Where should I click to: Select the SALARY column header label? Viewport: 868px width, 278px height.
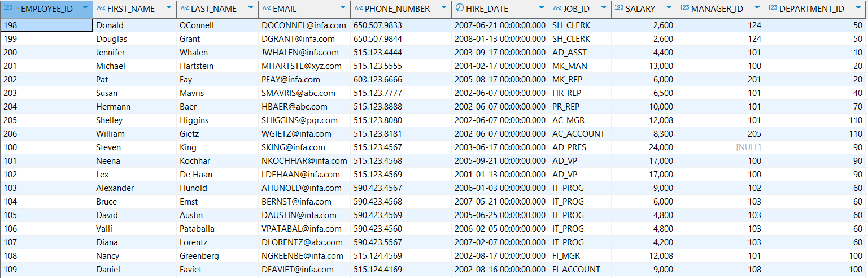tap(640, 9)
